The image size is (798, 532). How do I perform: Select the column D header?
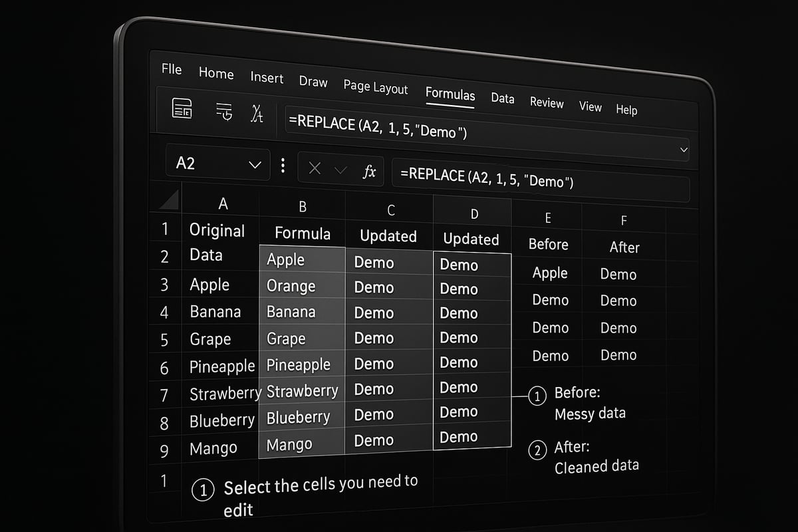click(x=473, y=213)
